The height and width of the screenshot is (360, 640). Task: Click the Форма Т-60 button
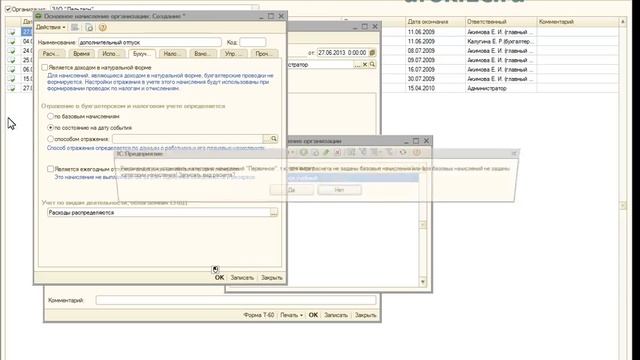pos(259,315)
